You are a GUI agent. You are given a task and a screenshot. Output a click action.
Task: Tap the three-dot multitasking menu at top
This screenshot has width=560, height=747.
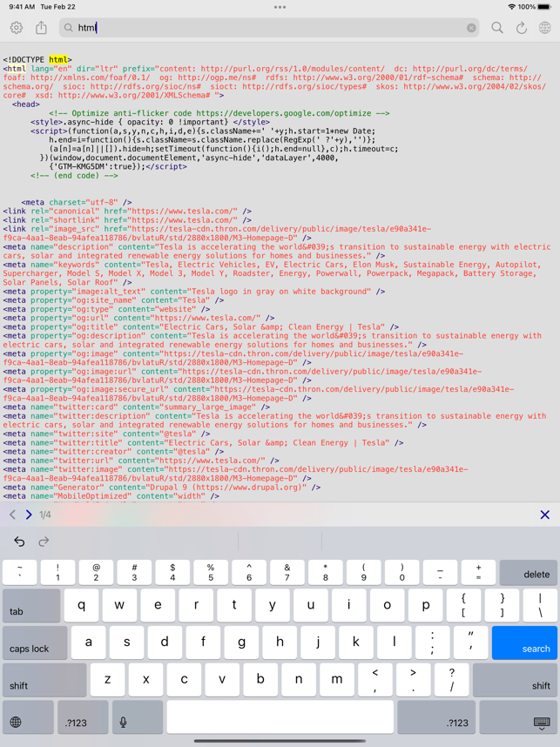point(280,7)
